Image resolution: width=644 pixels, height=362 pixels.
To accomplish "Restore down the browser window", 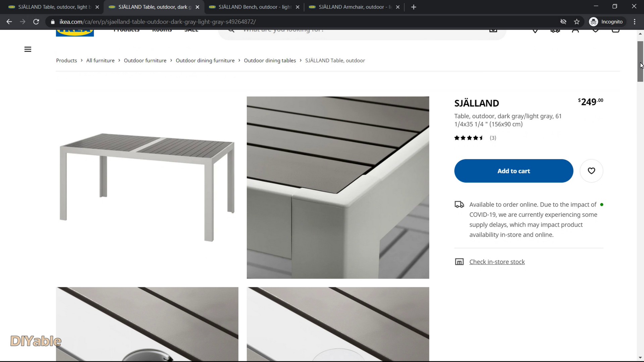I will (x=615, y=6).
